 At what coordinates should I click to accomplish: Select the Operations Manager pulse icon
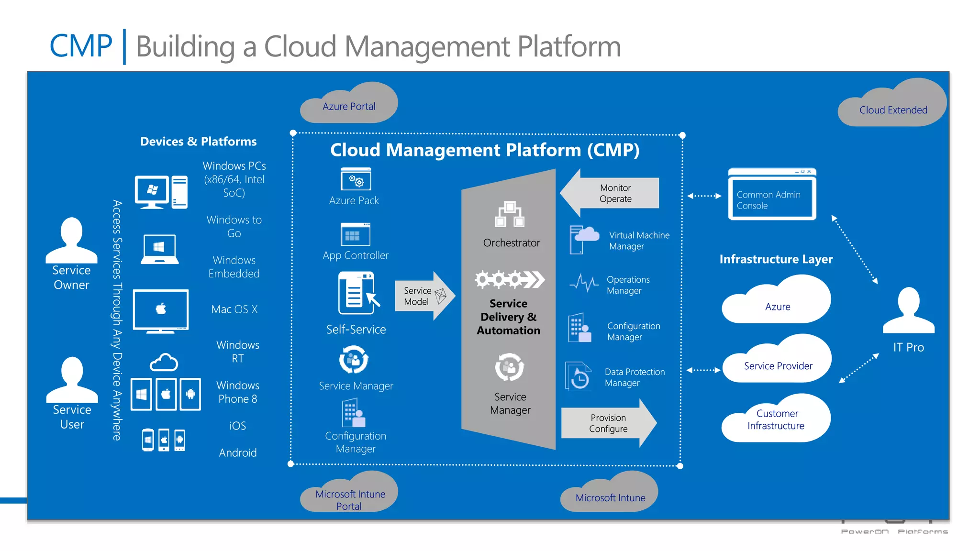584,283
